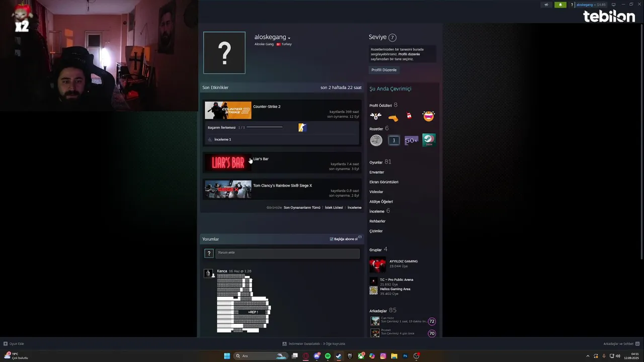Image resolution: width=644 pixels, height=362 pixels.
Task: Open the red profile award icon
Action: coord(409,116)
